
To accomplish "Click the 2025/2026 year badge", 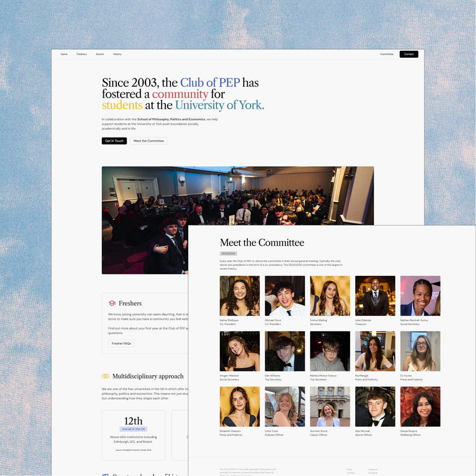I will pos(228,254).
